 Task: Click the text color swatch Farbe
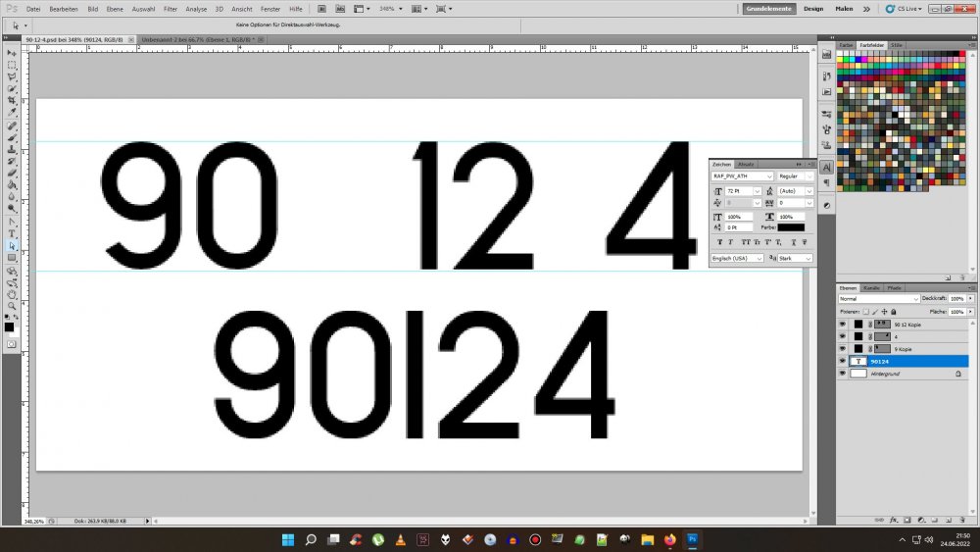(x=791, y=227)
